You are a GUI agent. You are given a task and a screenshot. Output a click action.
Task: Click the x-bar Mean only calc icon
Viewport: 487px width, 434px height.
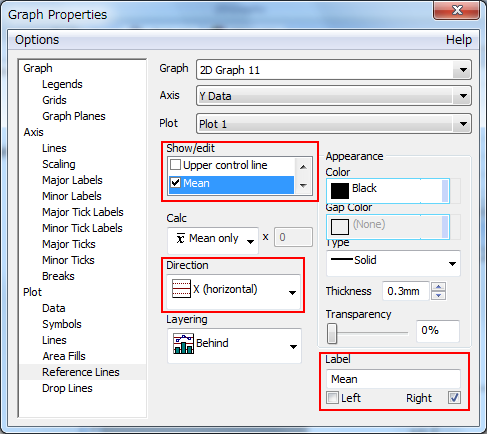pyautogui.click(x=180, y=238)
